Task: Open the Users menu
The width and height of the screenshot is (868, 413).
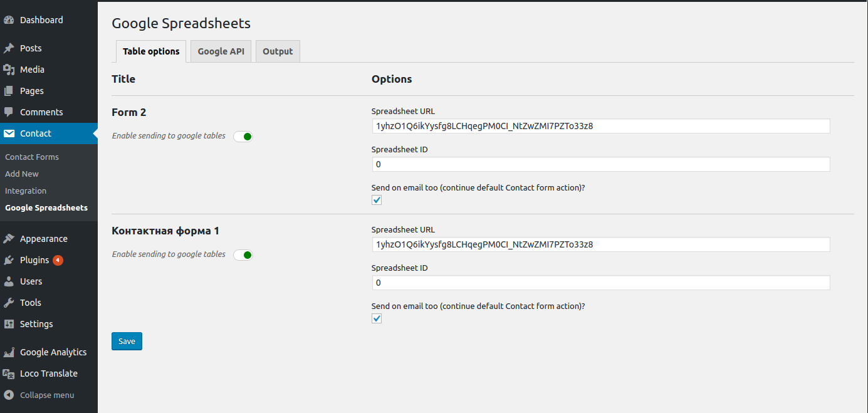Action: (x=49, y=281)
